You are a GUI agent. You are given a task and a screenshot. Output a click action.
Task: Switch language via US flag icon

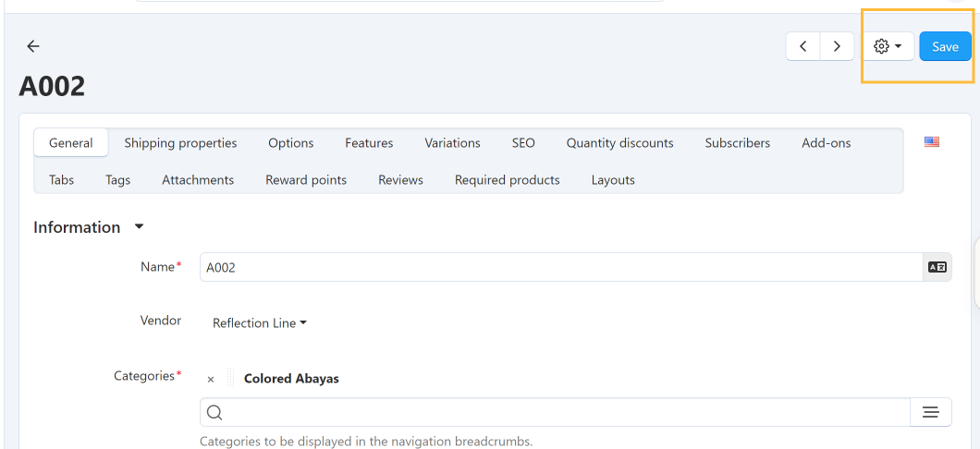click(931, 141)
